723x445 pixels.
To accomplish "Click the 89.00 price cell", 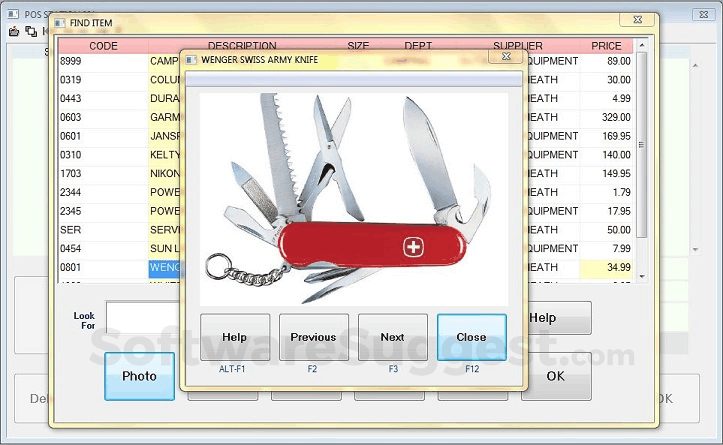I will click(606, 61).
